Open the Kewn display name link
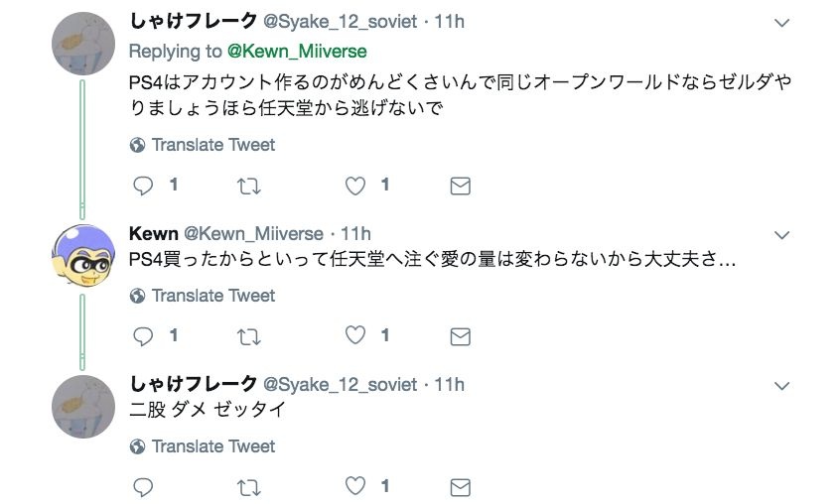 tap(154, 234)
